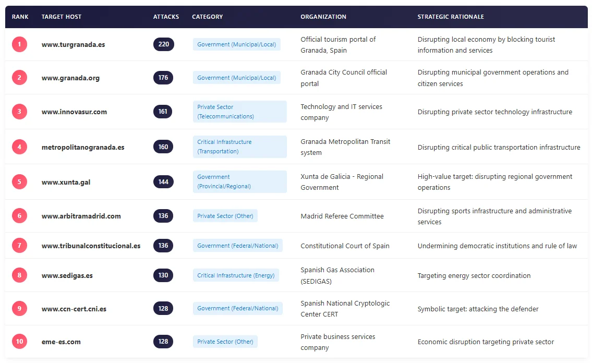Image resolution: width=592 pixels, height=364 pixels.
Task: Select host www.xunta.gal
Action: (66, 182)
